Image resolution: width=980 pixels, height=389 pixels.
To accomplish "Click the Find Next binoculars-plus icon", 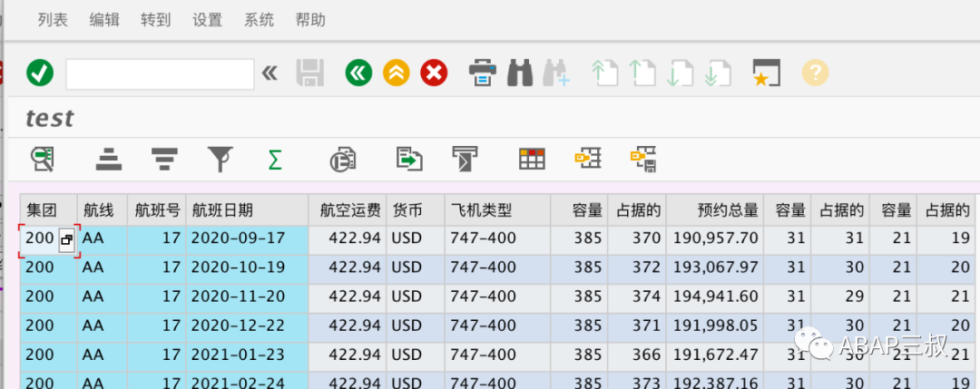I will 556,73.
